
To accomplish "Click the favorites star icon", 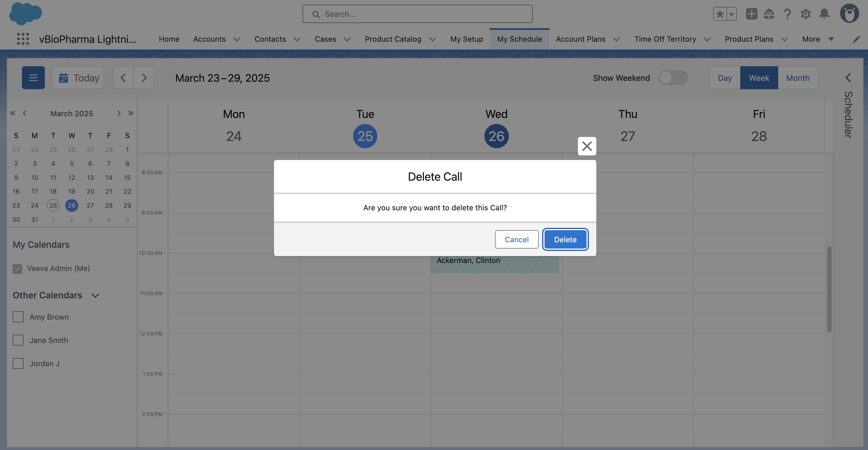I will (x=719, y=14).
